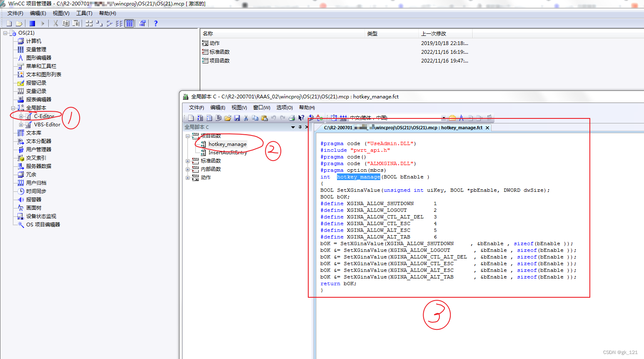Save the script using the save icon
Viewport: 644px width, 359px height.
click(237, 118)
